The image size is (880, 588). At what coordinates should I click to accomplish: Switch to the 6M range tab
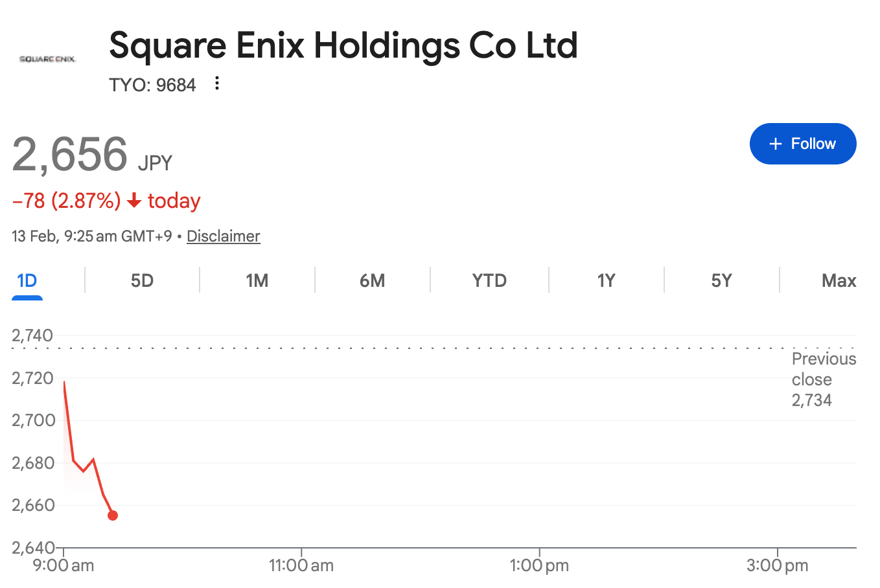(372, 280)
